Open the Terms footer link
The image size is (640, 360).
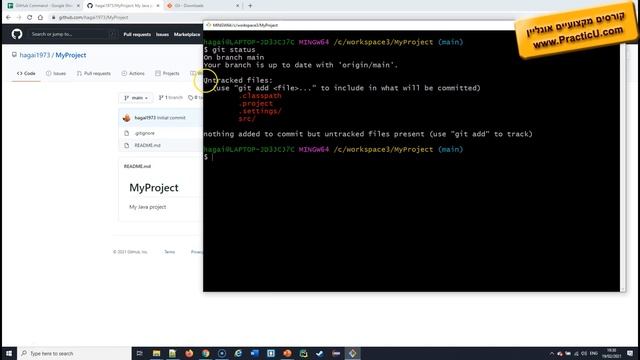(x=170, y=252)
